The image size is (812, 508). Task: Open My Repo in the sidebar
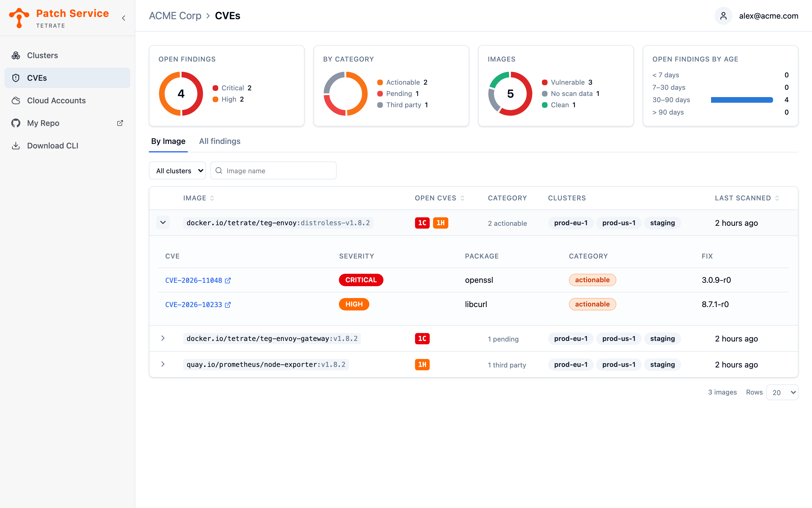click(67, 123)
